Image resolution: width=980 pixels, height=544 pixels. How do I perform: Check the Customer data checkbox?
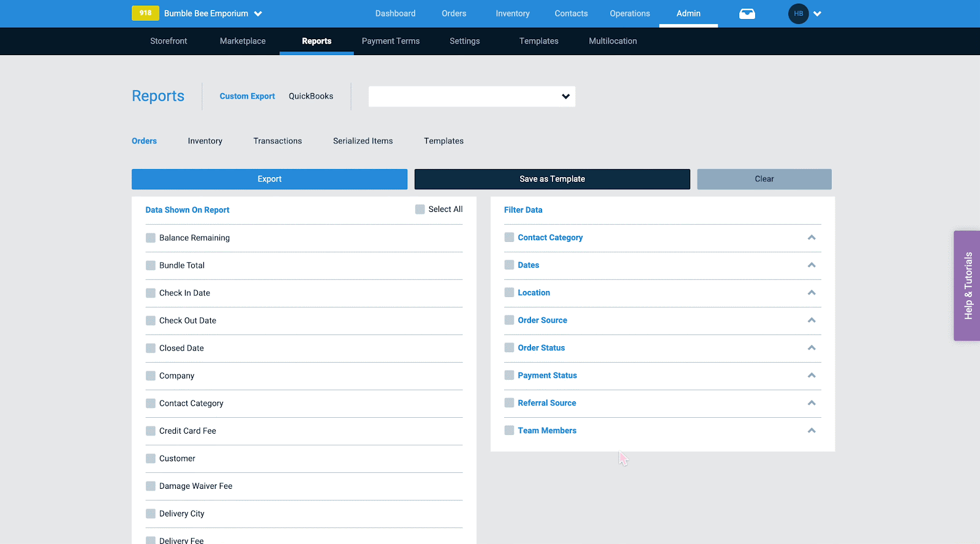tap(151, 458)
